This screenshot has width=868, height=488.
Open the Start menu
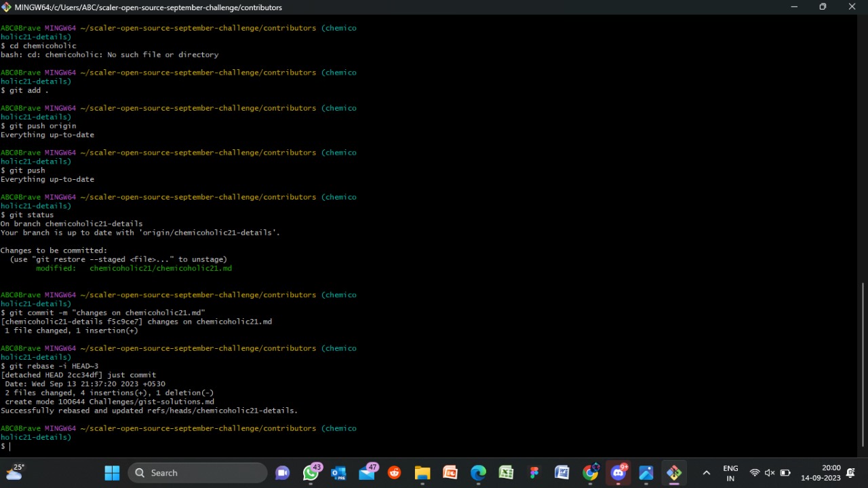click(112, 472)
